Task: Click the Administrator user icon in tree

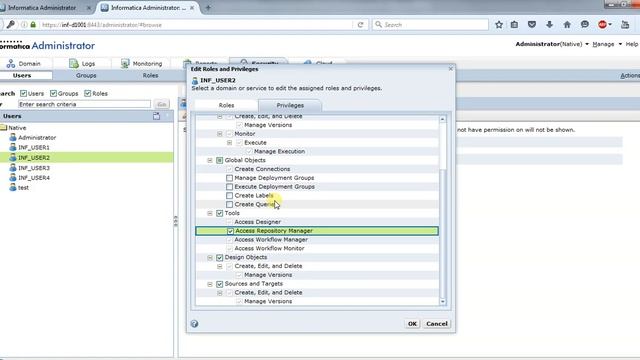Action: pos(13,137)
